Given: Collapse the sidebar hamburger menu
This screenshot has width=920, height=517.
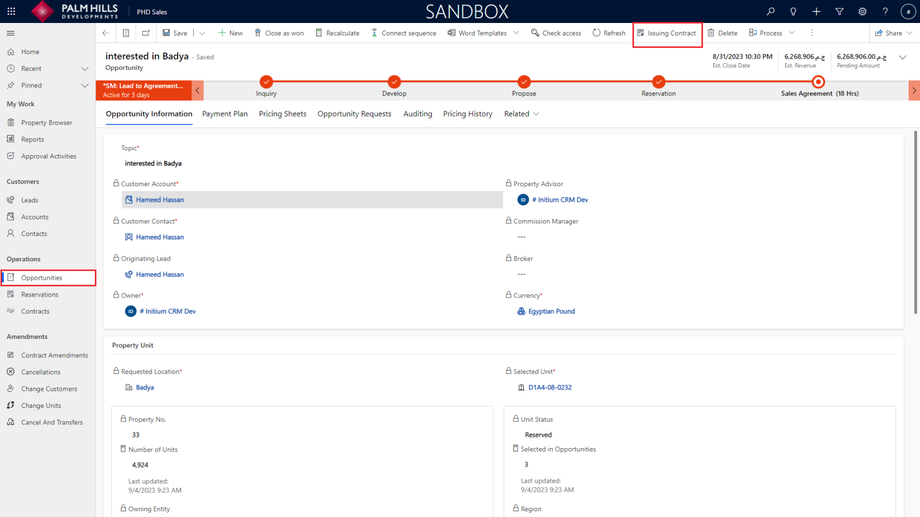Looking at the screenshot, I should pos(11,33).
